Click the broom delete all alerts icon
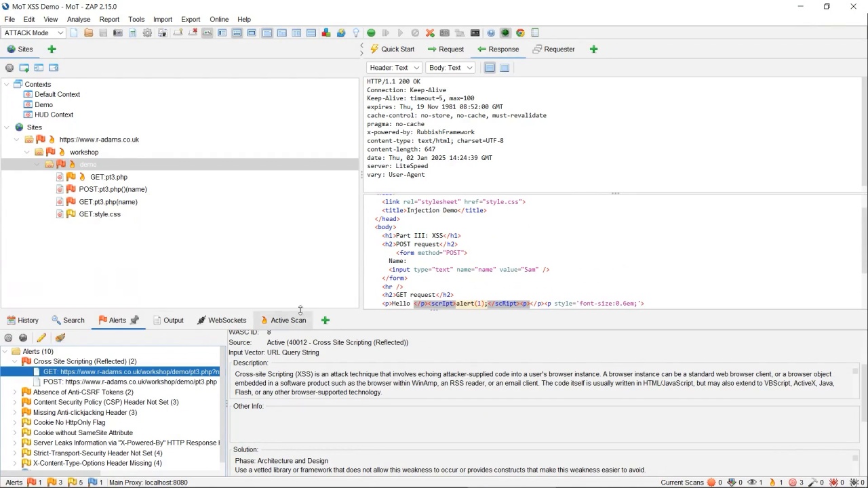The width and height of the screenshot is (868, 488). tap(60, 338)
